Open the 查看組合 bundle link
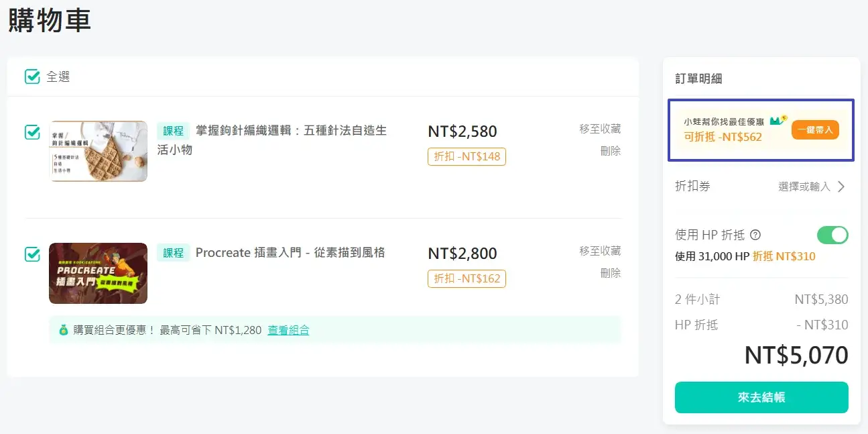The image size is (868, 434). pyautogui.click(x=288, y=330)
